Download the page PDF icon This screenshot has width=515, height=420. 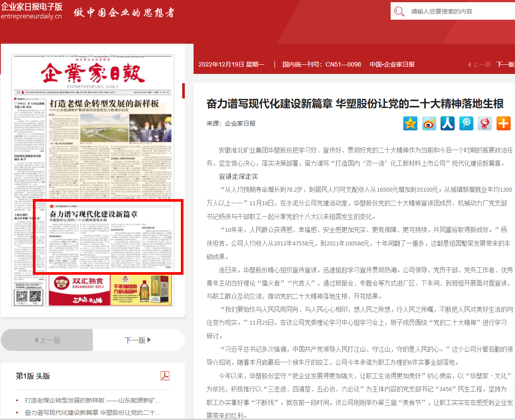tap(165, 376)
